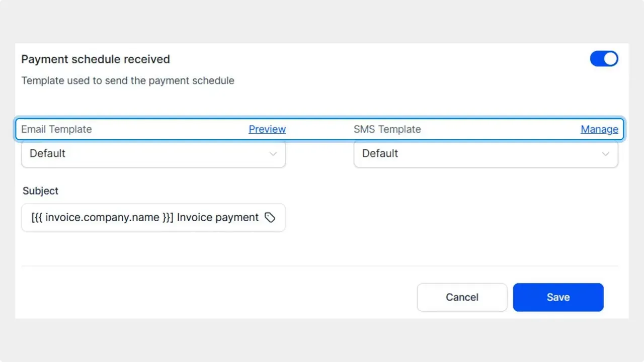Select the variable insertion icon next to Invoice payment
Image resolution: width=644 pixels, height=362 pixels.
[270, 217]
